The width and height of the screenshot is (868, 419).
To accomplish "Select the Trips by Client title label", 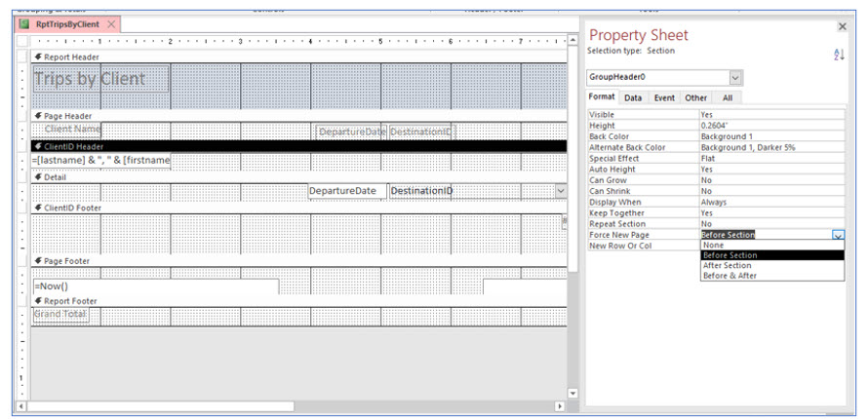I will click(x=100, y=79).
